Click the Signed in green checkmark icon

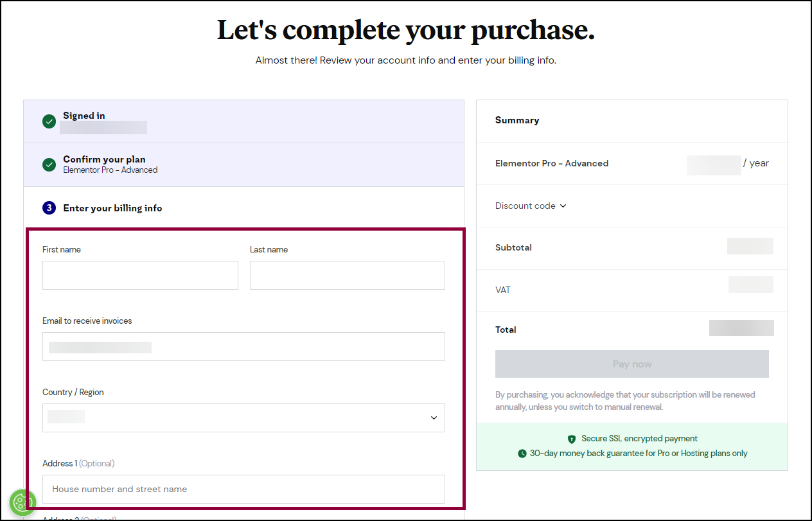pyautogui.click(x=49, y=121)
